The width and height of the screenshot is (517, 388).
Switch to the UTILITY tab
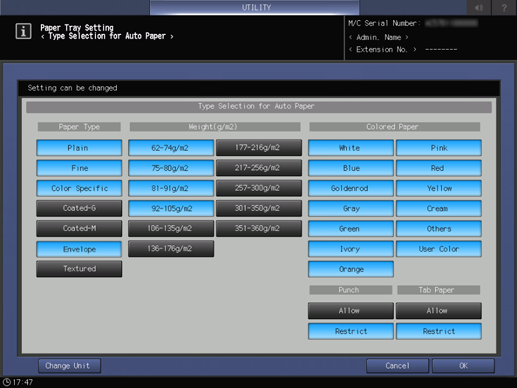[x=255, y=7]
